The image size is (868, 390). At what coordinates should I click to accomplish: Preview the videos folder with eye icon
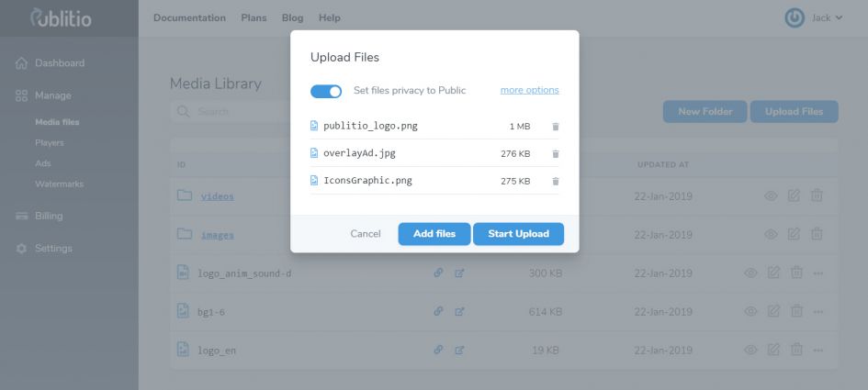pyautogui.click(x=771, y=195)
